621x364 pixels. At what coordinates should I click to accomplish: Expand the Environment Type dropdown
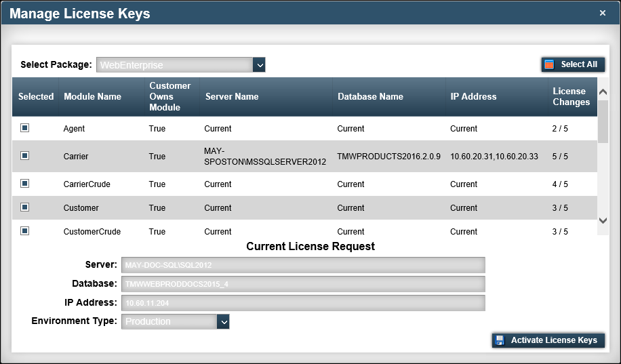[x=223, y=321]
